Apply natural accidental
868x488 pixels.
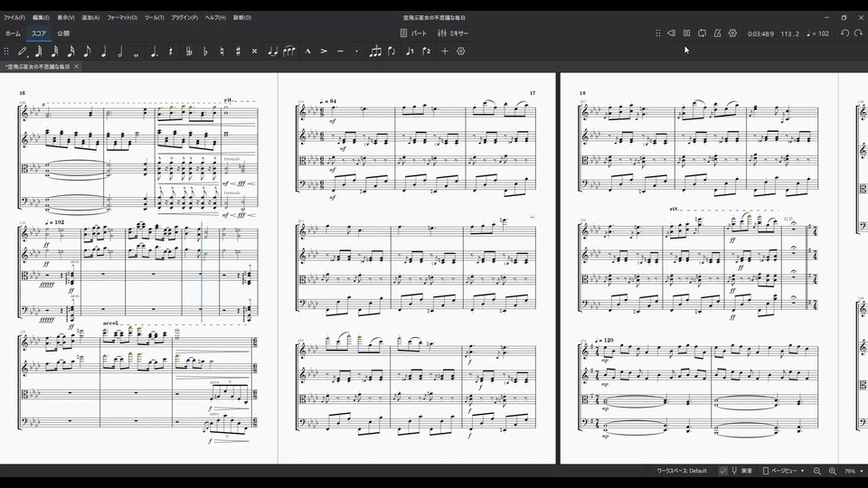(222, 51)
